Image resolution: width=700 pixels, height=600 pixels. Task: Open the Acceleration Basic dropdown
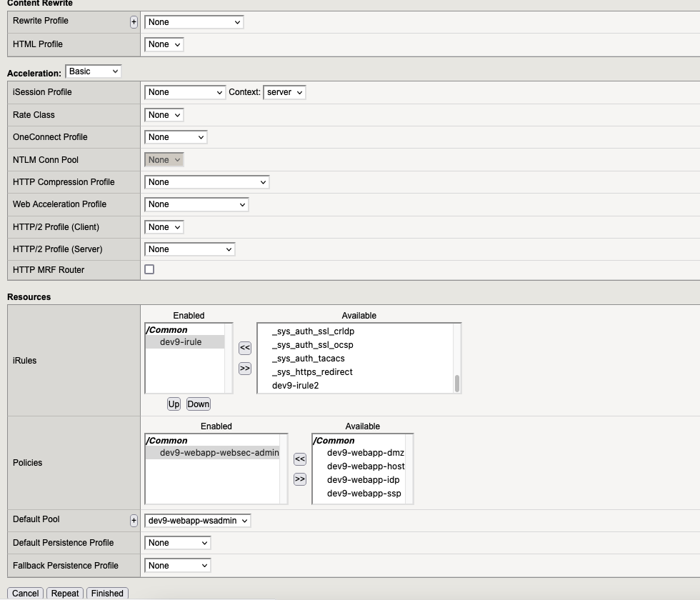coord(94,71)
